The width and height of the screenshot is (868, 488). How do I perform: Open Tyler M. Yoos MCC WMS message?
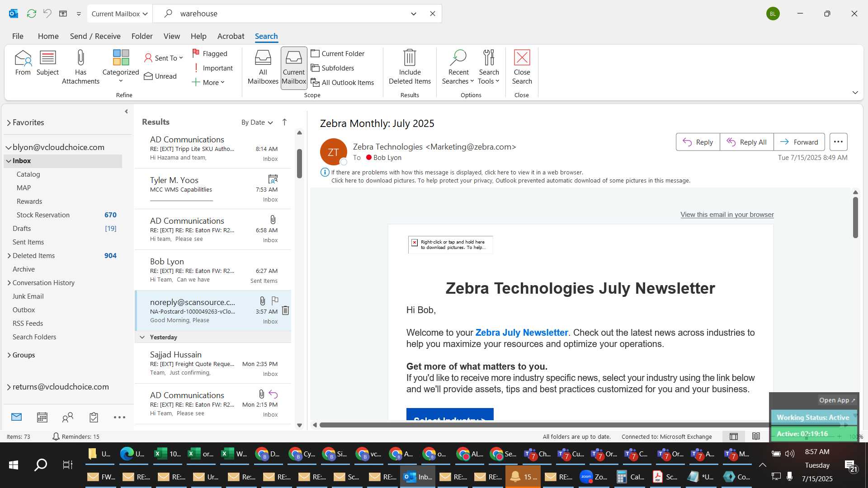(x=213, y=189)
